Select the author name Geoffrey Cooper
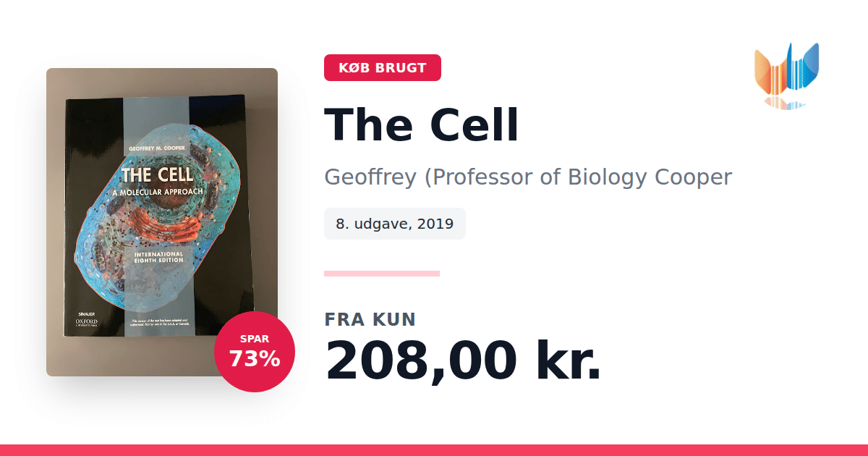Screen dimensions: 868x456 [528, 177]
